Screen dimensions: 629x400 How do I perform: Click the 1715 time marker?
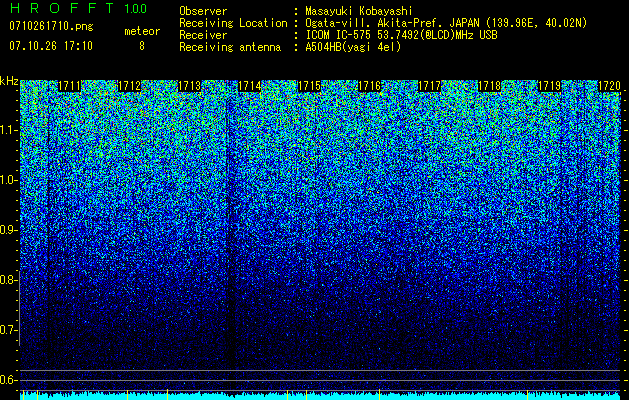[x=309, y=86]
